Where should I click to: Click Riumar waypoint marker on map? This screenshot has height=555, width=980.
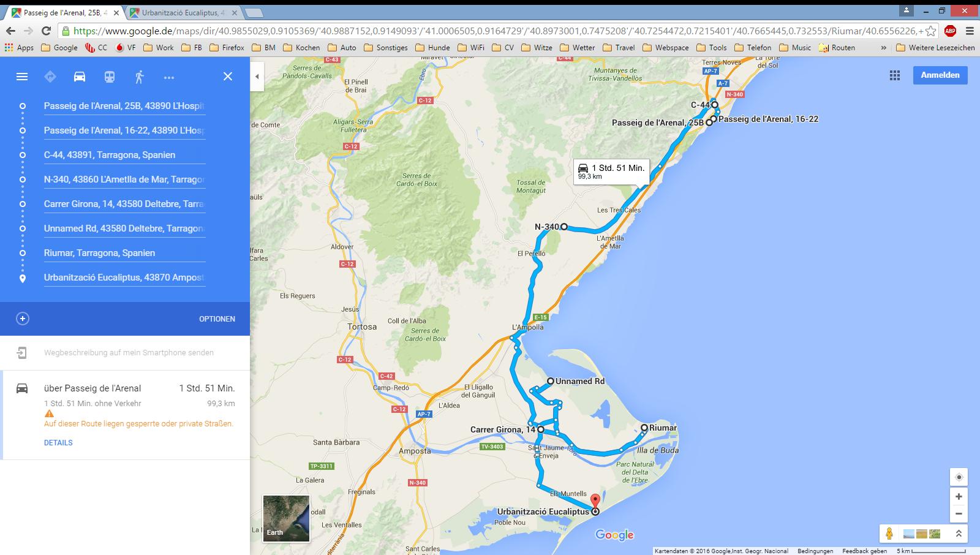(x=644, y=428)
